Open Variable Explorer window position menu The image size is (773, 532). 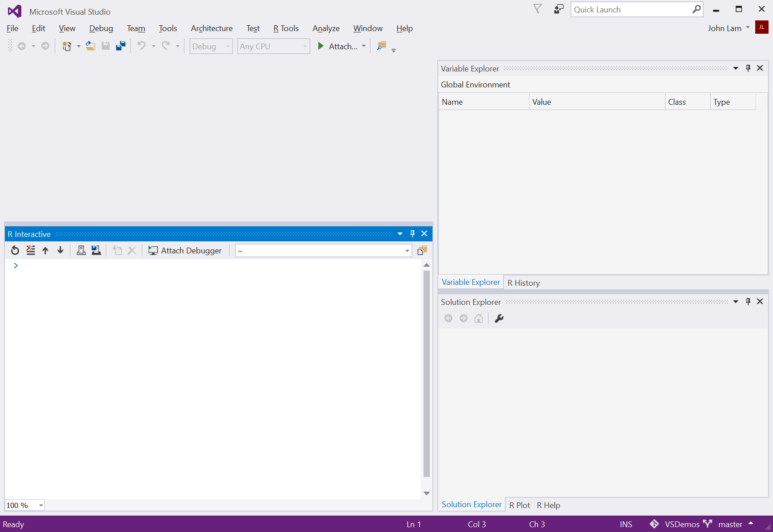[x=736, y=68]
